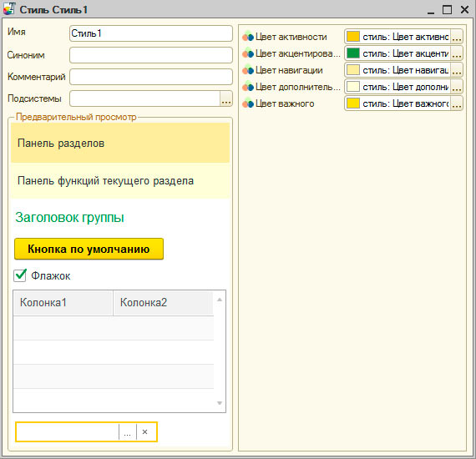Select the Панель разделов preview panel
Image resolution: width=476 pixels, height=459 pixels.
tap(120, 143)
